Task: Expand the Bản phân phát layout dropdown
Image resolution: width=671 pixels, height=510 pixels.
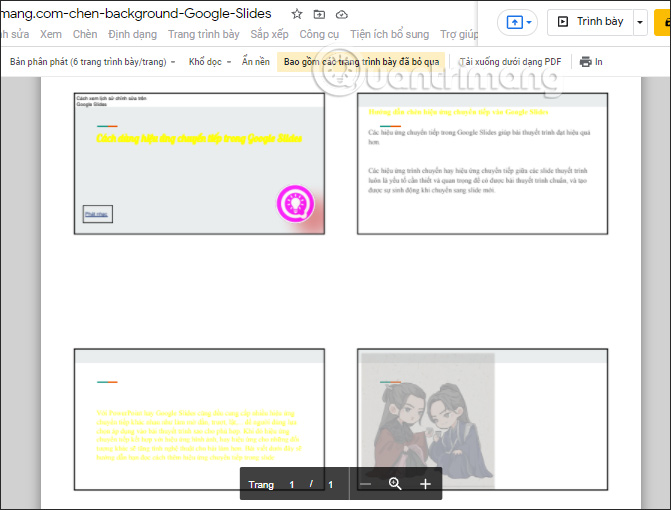Action: [x=92, y=62]
